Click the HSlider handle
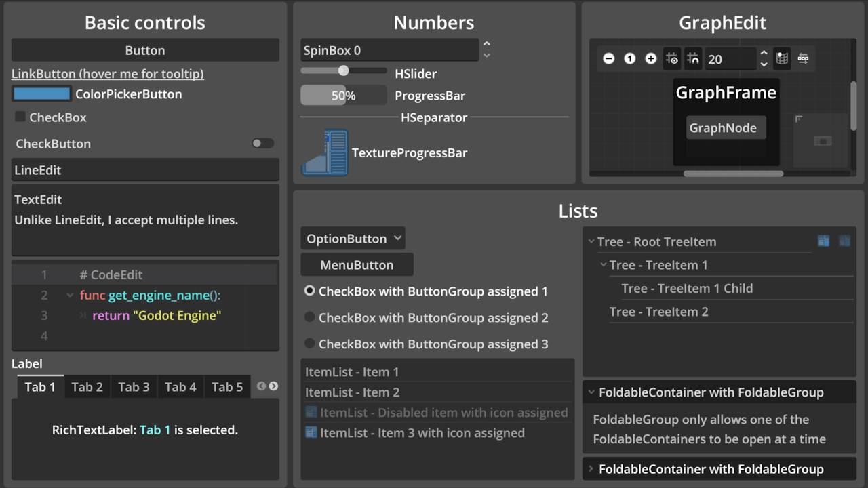 [343, 70]
